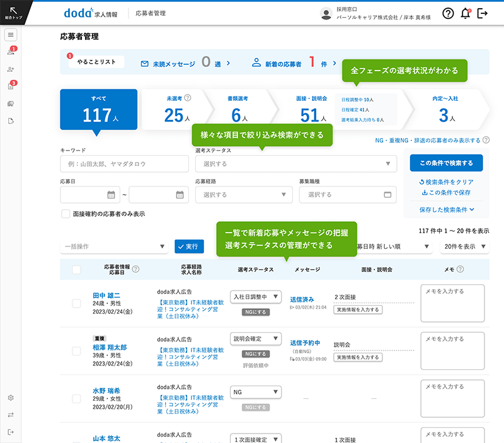Click the add-user icon in left sidebar
504x443 pixels.
[x=11, y=69]
